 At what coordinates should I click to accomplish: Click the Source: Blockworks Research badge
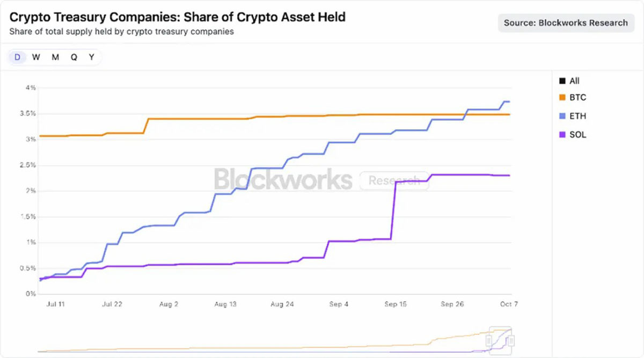coord(566,23)
